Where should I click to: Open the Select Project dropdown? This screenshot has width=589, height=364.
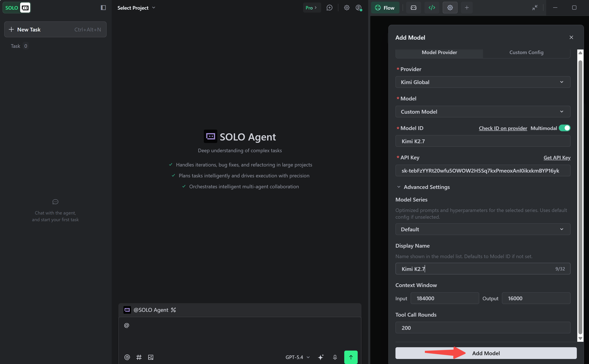[x=136, y=8]
